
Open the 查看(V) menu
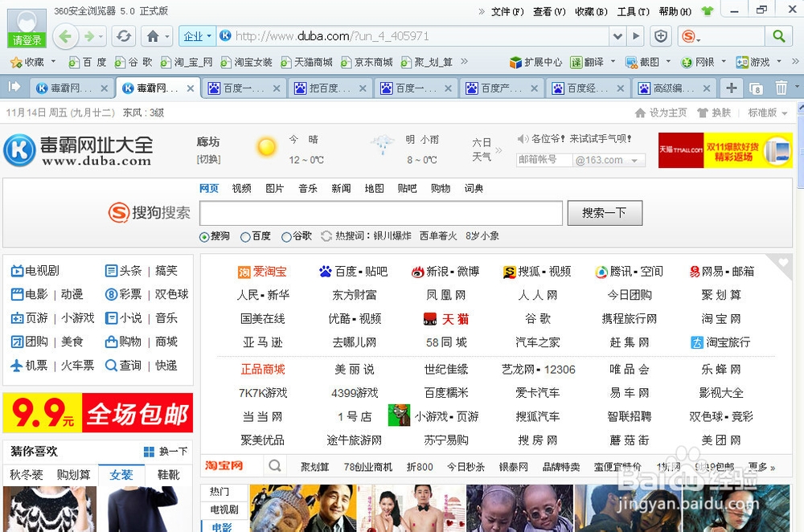coord(549,11)
